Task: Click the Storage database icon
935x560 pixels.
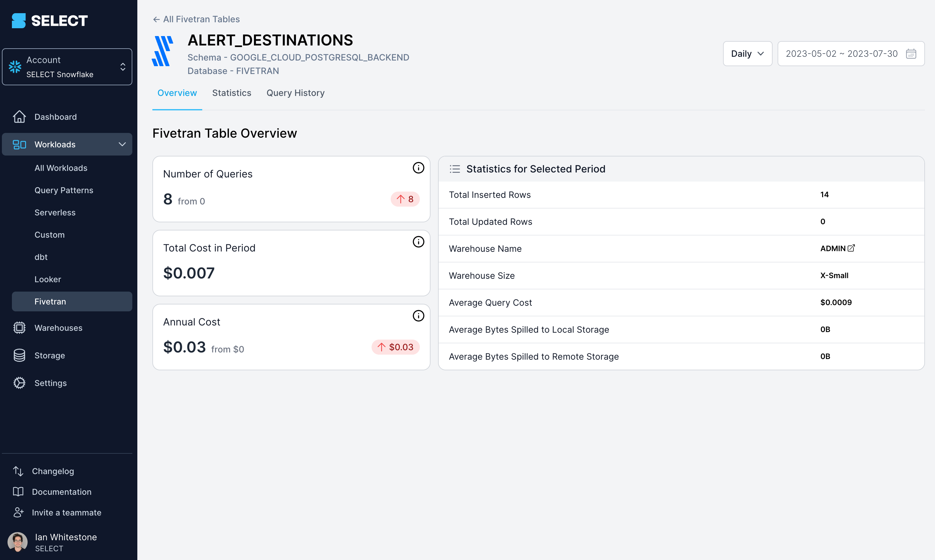Action: click(19, 356)
